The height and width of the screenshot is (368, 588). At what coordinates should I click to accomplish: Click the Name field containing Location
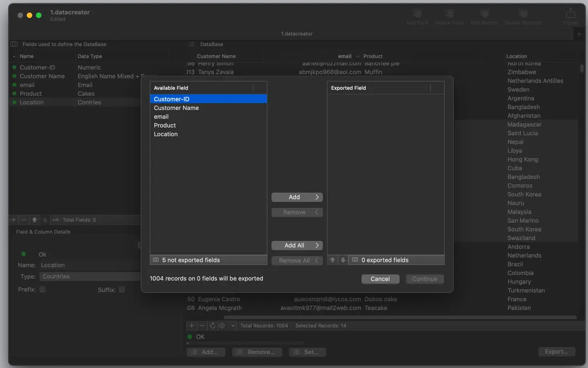tap(90, 265)
